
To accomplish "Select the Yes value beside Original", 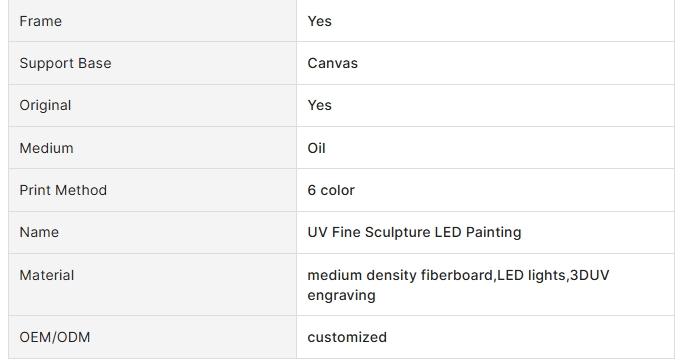I will point(319,105).
